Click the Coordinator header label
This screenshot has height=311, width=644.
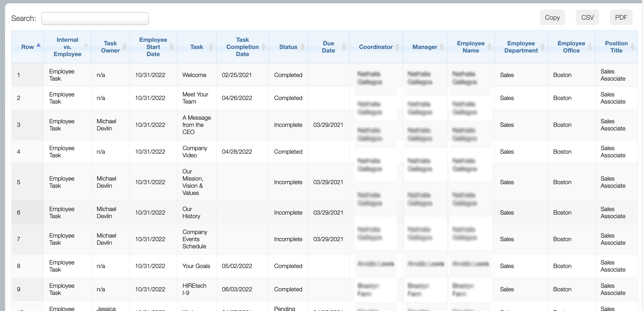376,47
